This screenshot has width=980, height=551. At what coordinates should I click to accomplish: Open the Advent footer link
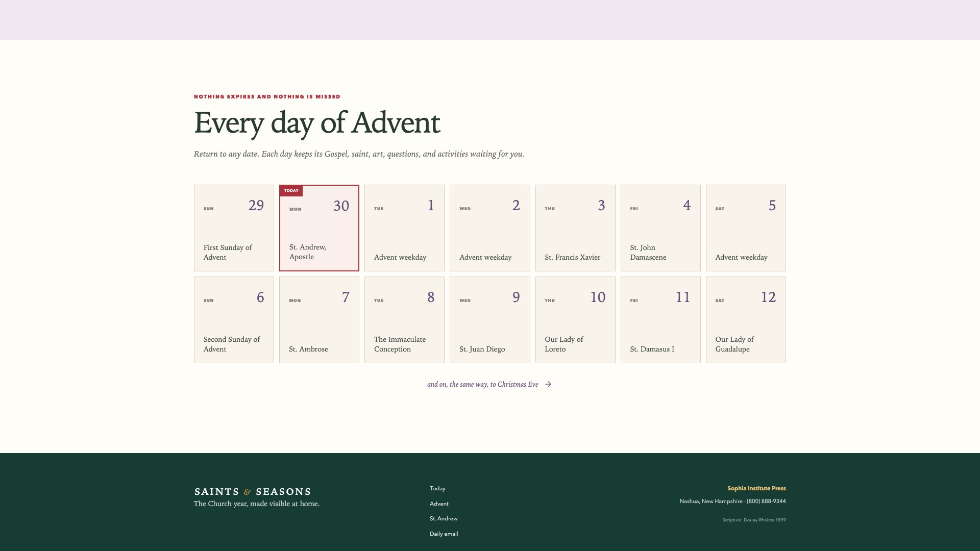pos(439,504)
